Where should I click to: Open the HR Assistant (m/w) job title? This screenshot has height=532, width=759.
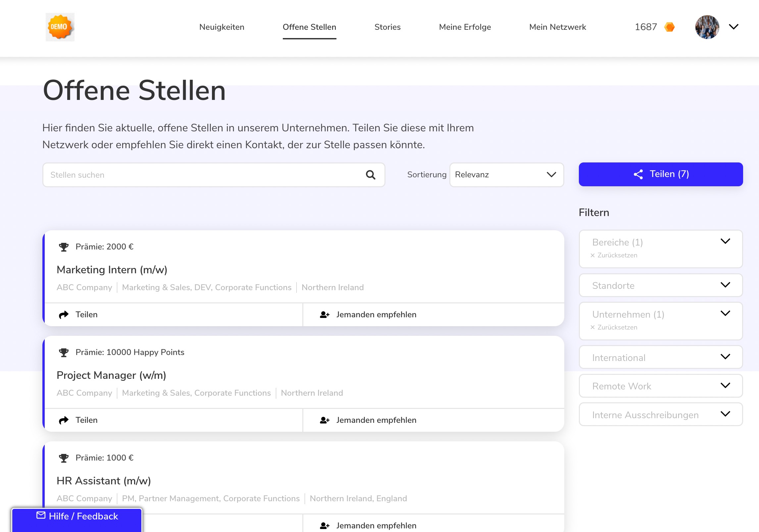pos(104,481)
